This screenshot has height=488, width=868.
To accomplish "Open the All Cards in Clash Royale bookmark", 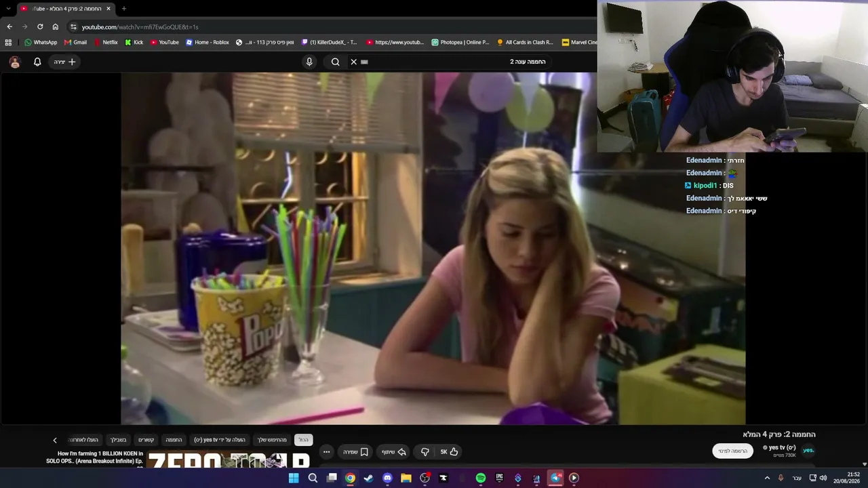I will [525, 42].
